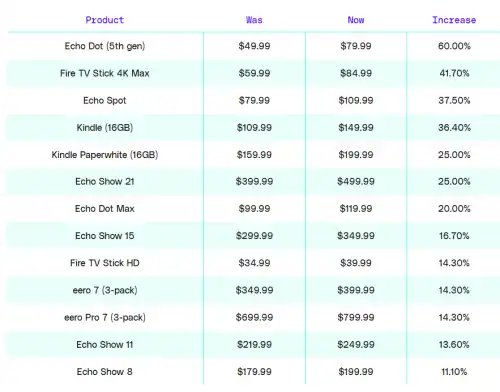Select the Echo Show 15 product cell
The width and height of the screenshot is (500, 392).
pyautogui.click(x=105, y=236)
